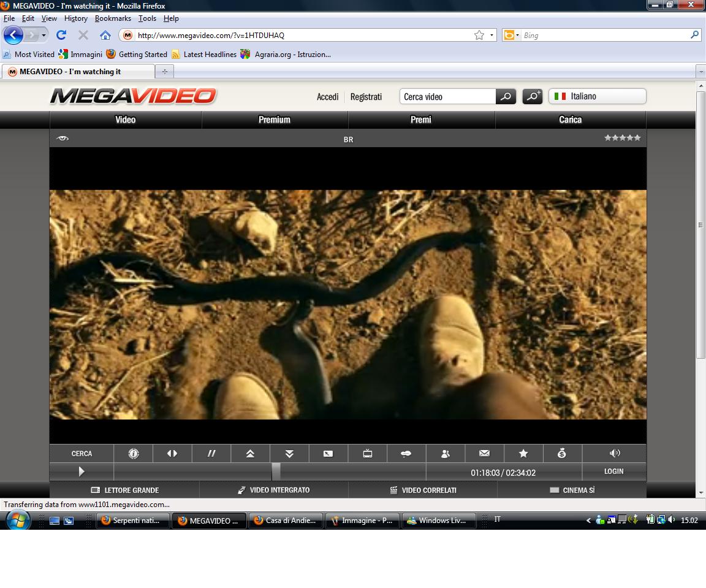
Task: Toggle the CINEMA SÌ mode
Action: (x=572, y=491)
